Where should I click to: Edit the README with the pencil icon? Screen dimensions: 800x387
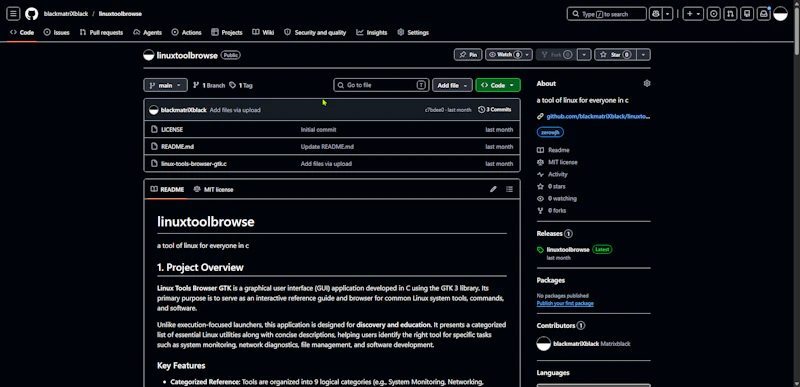tap(493, 189)
